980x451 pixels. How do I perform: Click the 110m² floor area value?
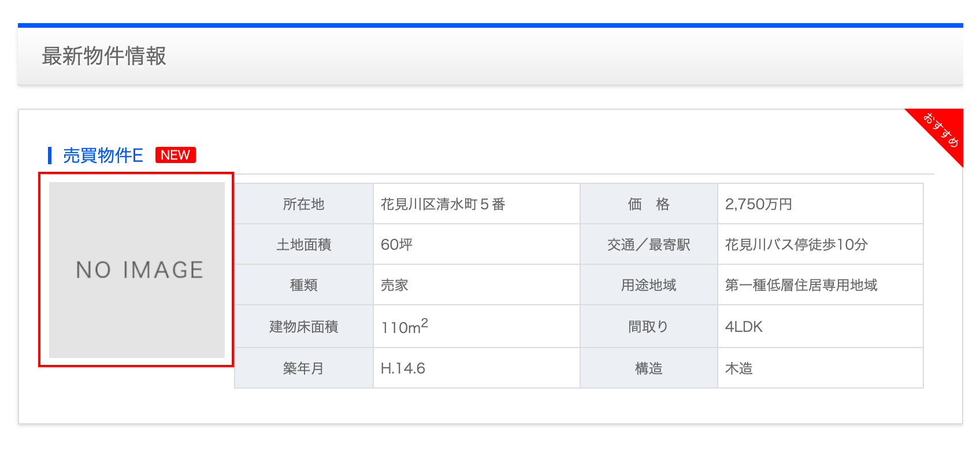point(404,327)
